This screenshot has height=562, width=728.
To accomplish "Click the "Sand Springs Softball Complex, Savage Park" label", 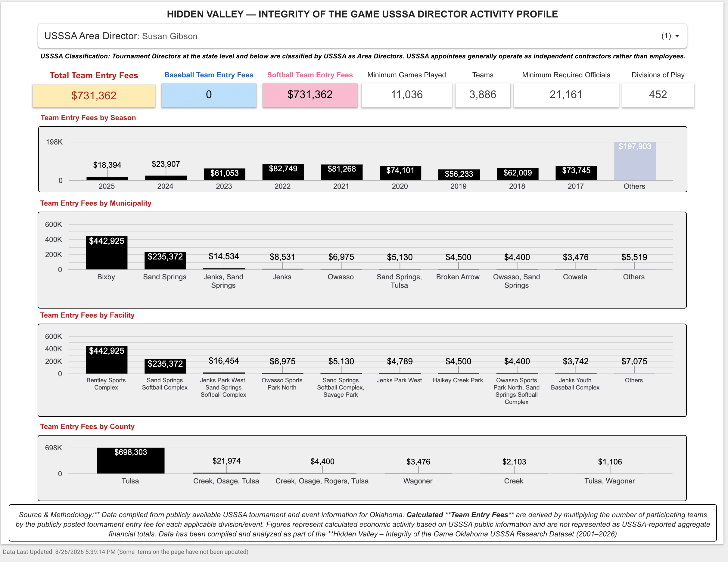I will point(341,387).
